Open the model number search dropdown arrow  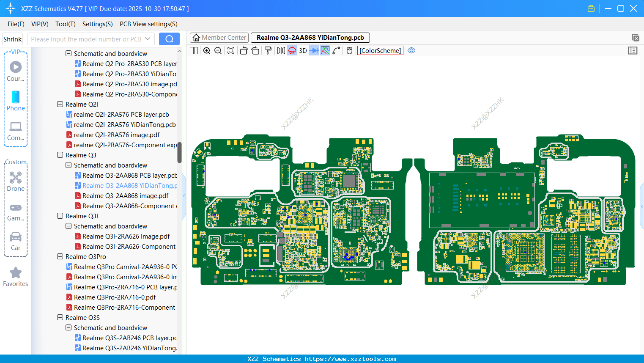[148, 39]
